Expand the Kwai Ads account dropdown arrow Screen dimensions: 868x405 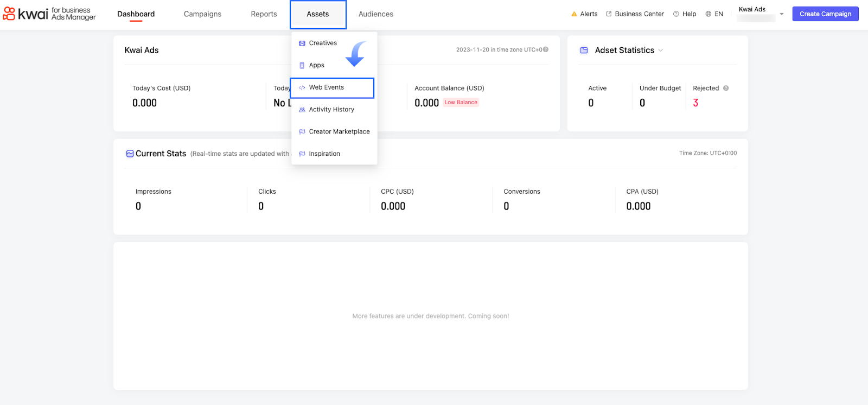[782, 14]
